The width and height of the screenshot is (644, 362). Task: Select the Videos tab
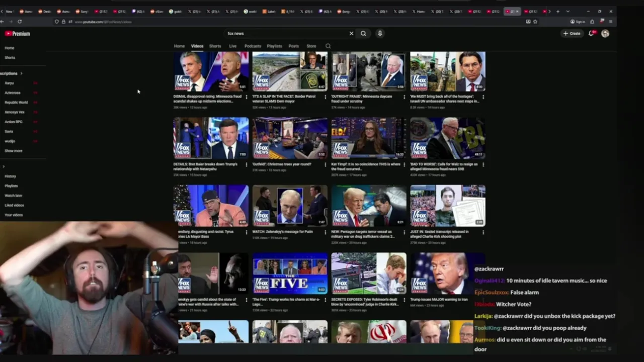tap(197, 46)
